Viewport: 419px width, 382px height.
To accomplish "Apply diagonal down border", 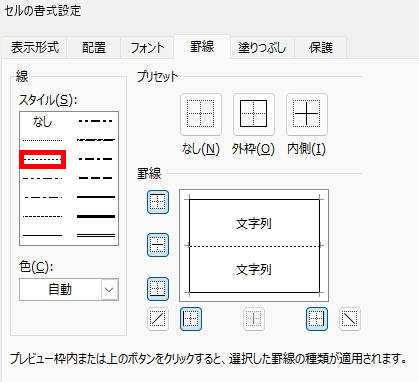I will (350, 319).
